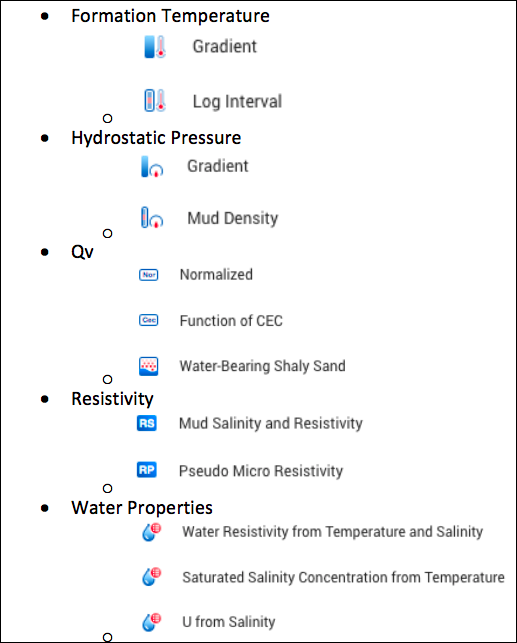Select the Formation Temperature heading
517x643 pixels.
pyautogui.click(x=170, y=16)
